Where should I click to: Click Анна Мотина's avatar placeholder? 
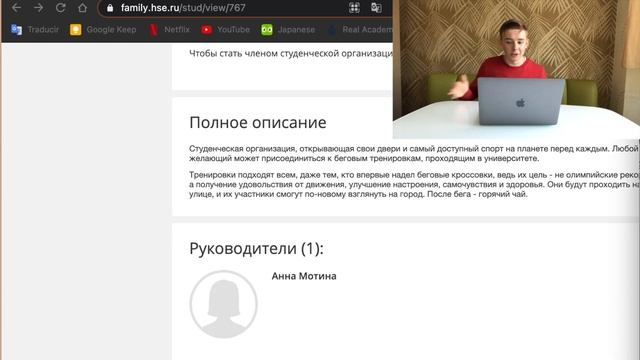pos(224,304)
